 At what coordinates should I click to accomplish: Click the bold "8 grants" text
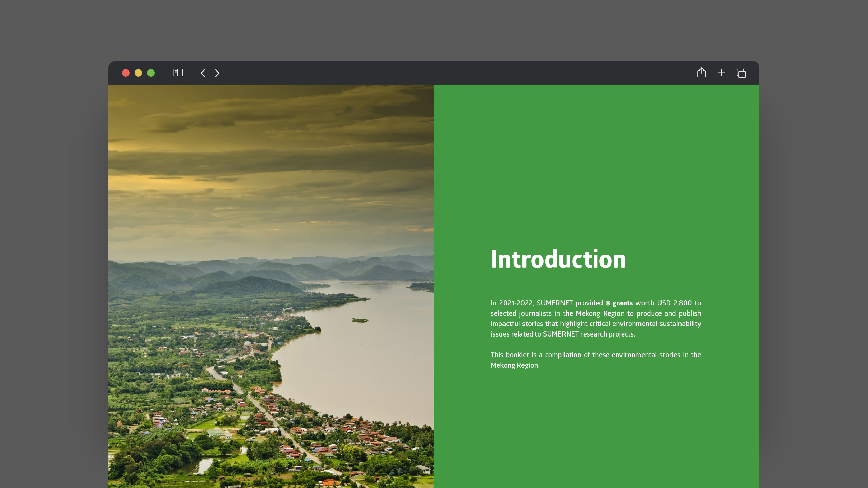tap(619, 303)
